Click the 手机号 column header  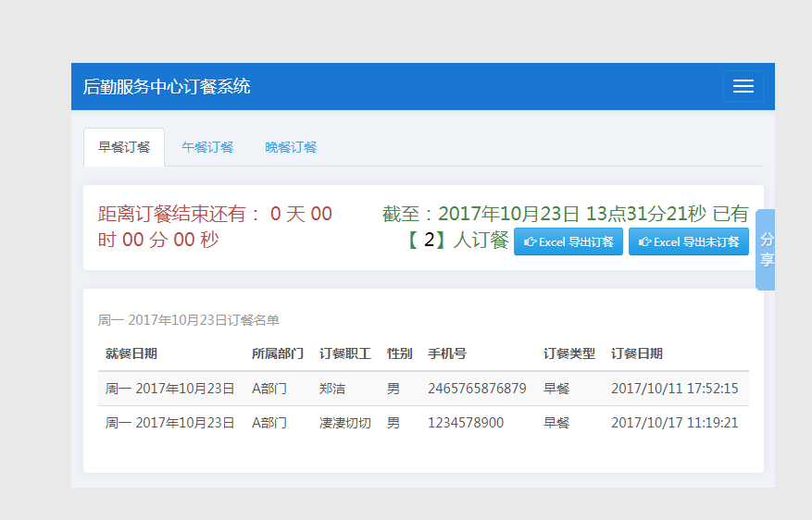pyautogui.click(x=446, y=353)
